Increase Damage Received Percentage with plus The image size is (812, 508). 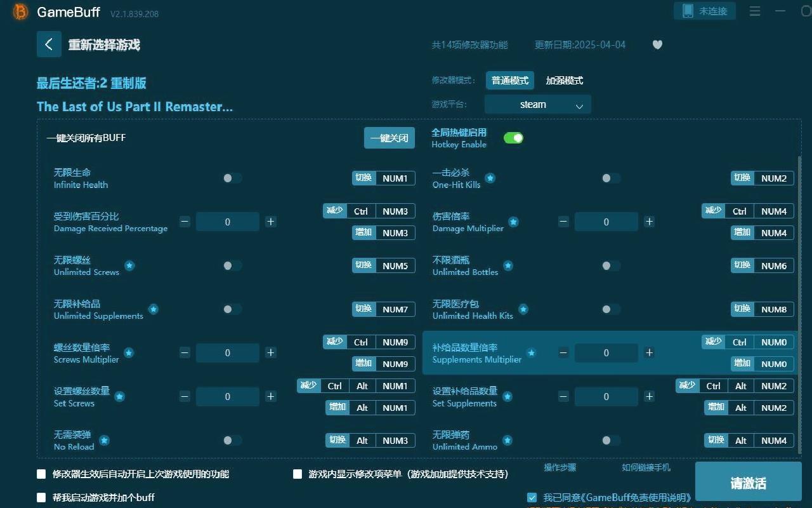point(270,222)
